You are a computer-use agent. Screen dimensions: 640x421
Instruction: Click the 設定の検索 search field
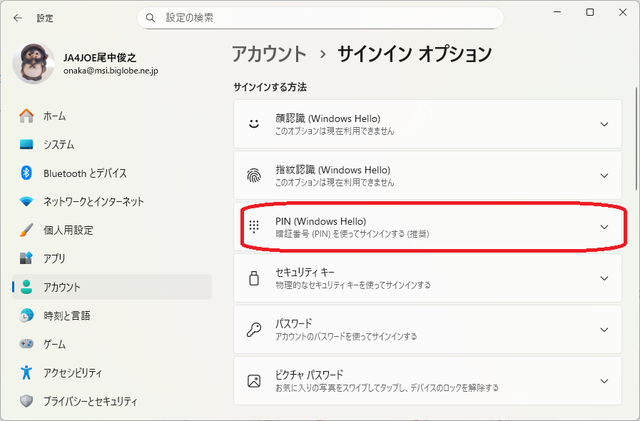pyautogui.click(x=320, y=18)
